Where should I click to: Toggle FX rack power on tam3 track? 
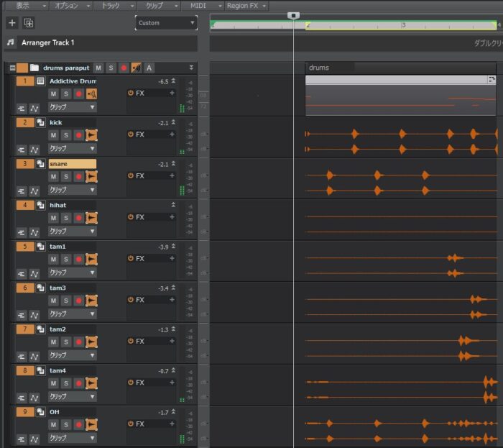(131, 299)
